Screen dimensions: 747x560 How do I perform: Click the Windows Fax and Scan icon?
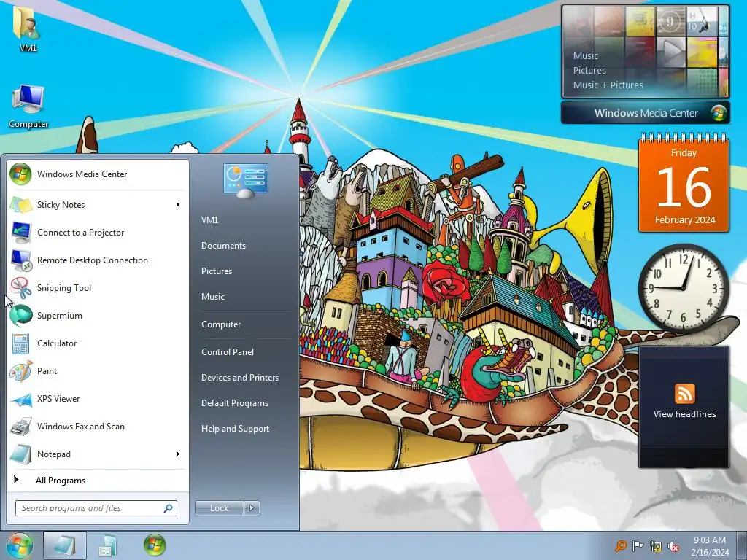click(x=20, y=427)
